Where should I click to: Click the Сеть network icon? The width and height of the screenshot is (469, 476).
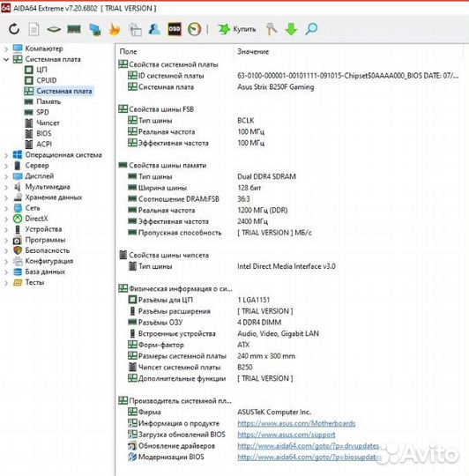(x=18, y=208)
